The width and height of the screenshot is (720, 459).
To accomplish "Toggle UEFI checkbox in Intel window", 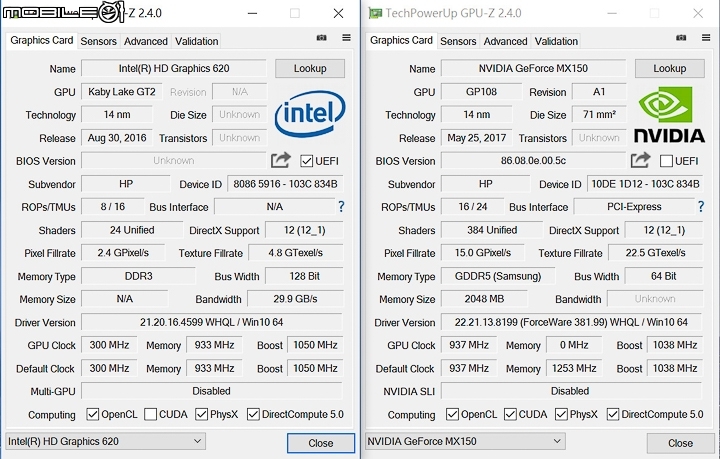I will click(x=306, y=161).
